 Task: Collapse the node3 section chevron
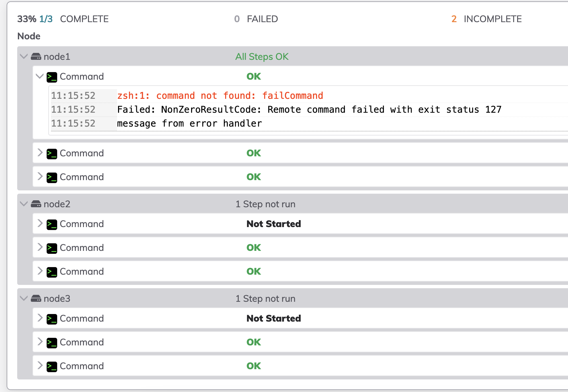click(x=24, y=298)
